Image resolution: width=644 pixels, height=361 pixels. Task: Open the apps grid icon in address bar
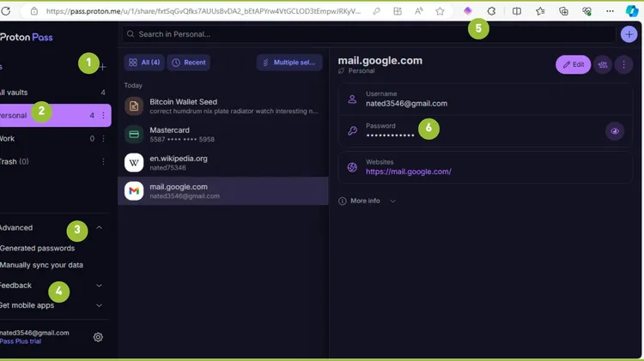point(398,11)
